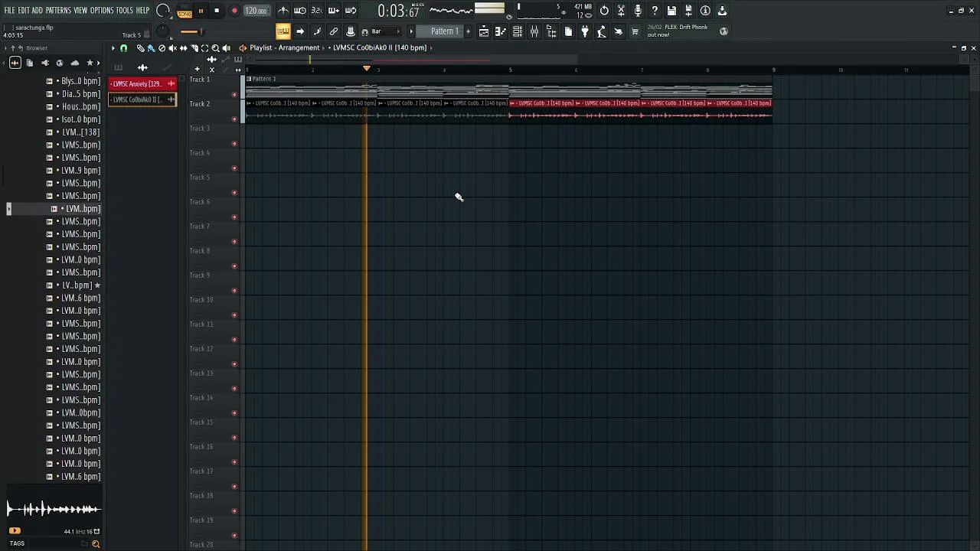
Task: Open the Channel rack view
Action: [518, 31]
